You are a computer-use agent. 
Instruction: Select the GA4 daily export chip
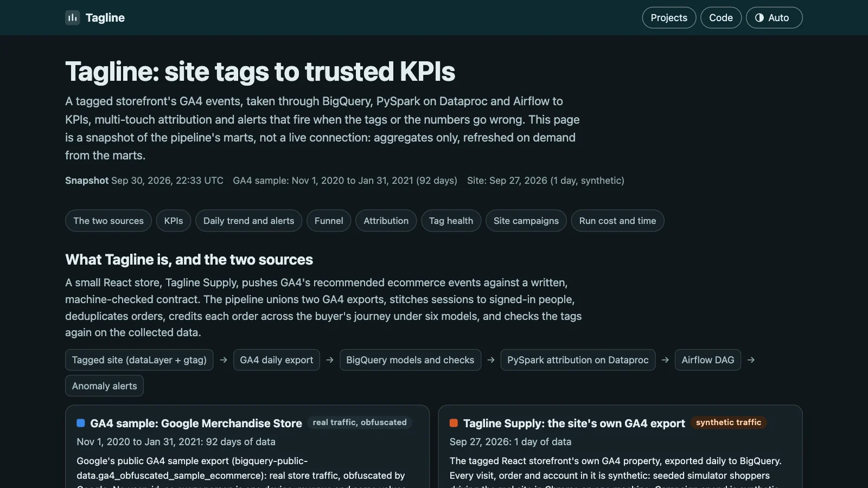277,360
